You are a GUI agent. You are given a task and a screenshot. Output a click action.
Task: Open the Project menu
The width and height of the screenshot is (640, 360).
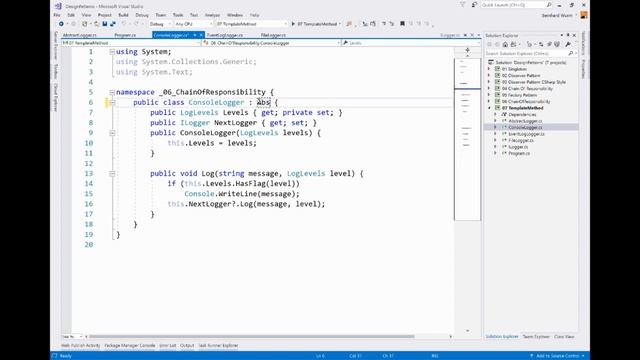pos(104,15)
